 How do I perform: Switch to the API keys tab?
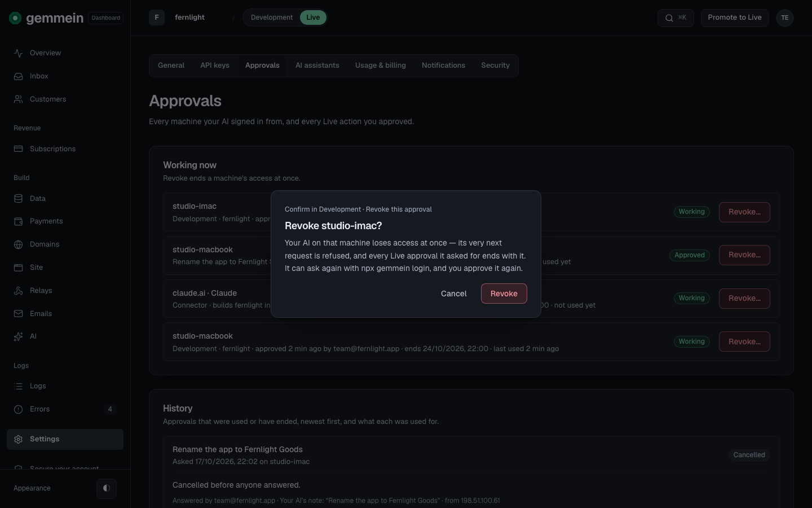pyautogui.click(x=215, y=65)
